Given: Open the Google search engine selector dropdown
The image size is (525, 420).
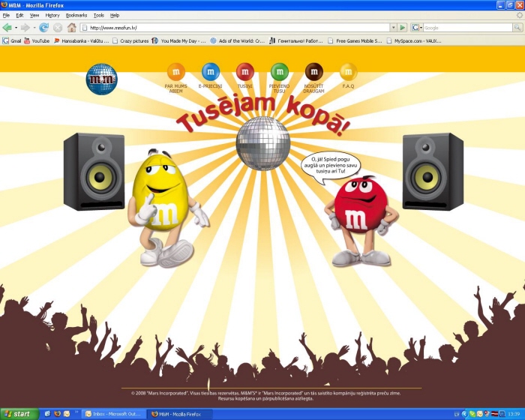Looking at the screenshot, I should pos(417,28).
